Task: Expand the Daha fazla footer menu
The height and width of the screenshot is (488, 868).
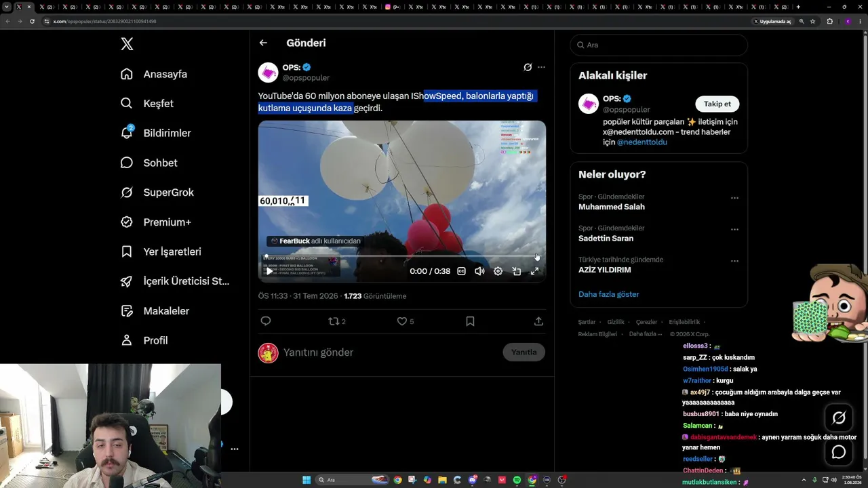Action: point(645,334)
